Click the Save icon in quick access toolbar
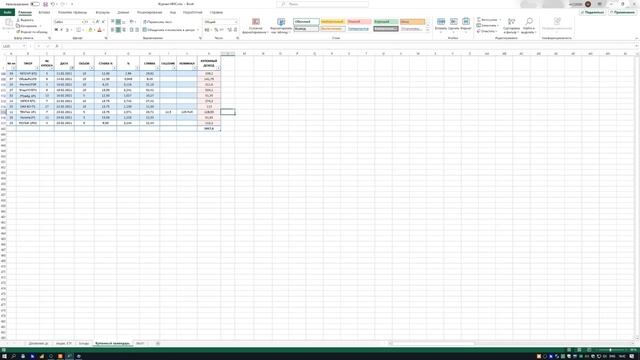 [x=45, y=4]
